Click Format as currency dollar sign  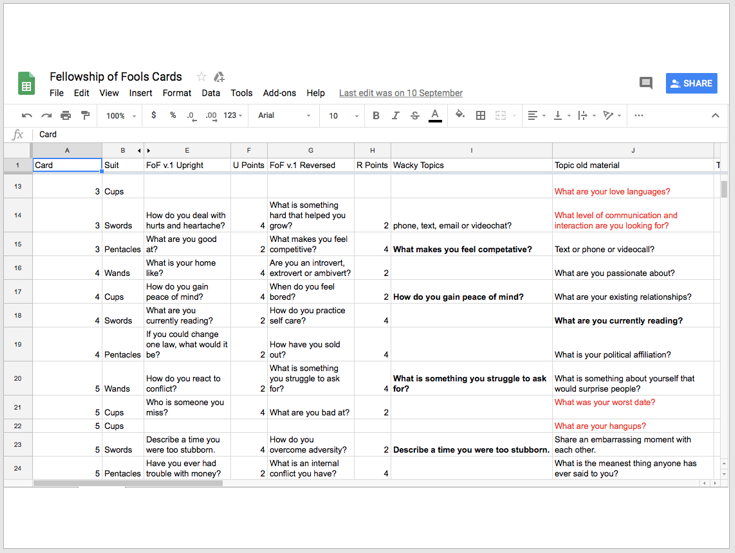153,116
